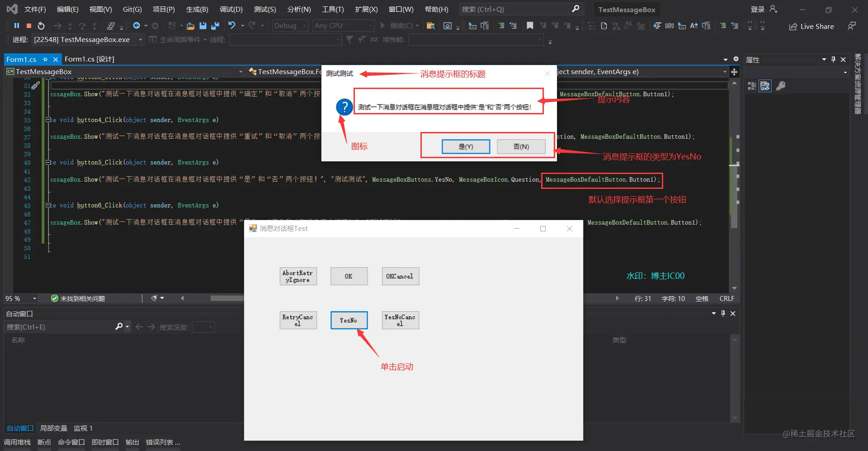Image resolution: width=868 pixels, height=451 pixels.
Task: Click the Undo arrow icon
Action: pos(232,25)
